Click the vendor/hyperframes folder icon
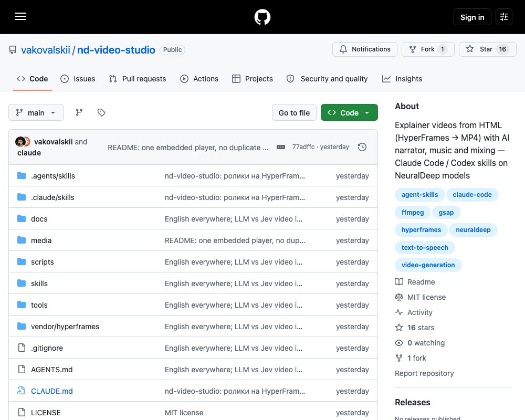 tap(22, 326)
